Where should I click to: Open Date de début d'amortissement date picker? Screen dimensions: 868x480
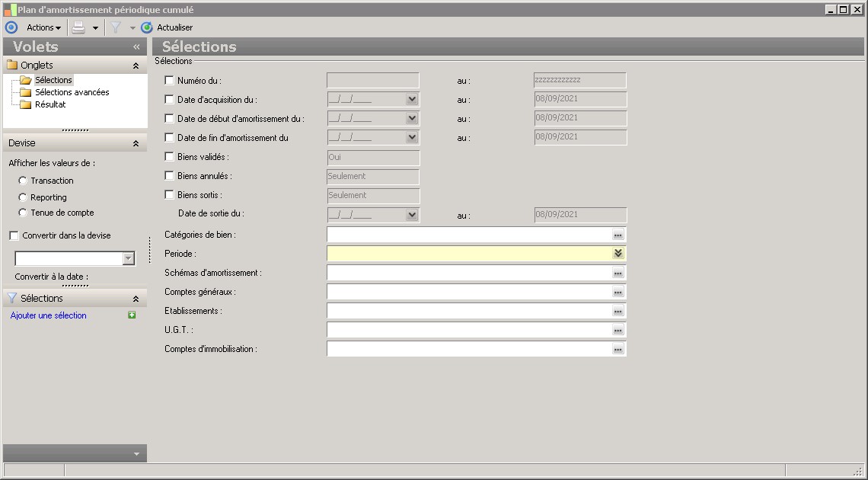coord(412,119)
